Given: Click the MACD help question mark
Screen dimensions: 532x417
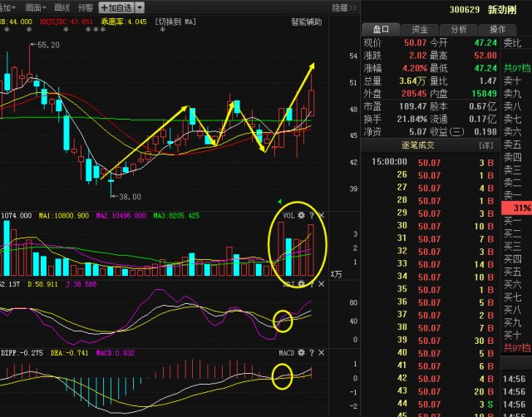Looking at the screenshot, I should 312,353.
